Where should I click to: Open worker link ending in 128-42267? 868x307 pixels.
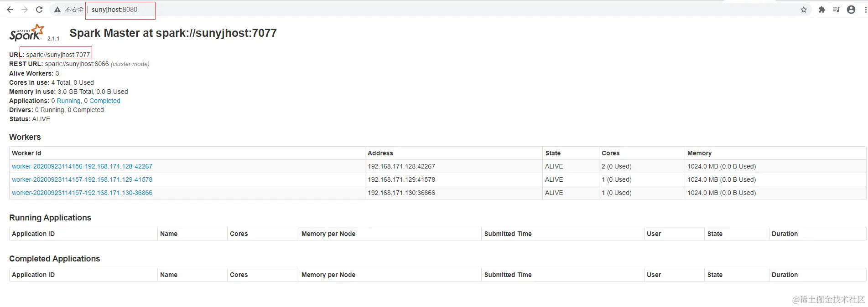pyautogui.click(x=82, y=166)
